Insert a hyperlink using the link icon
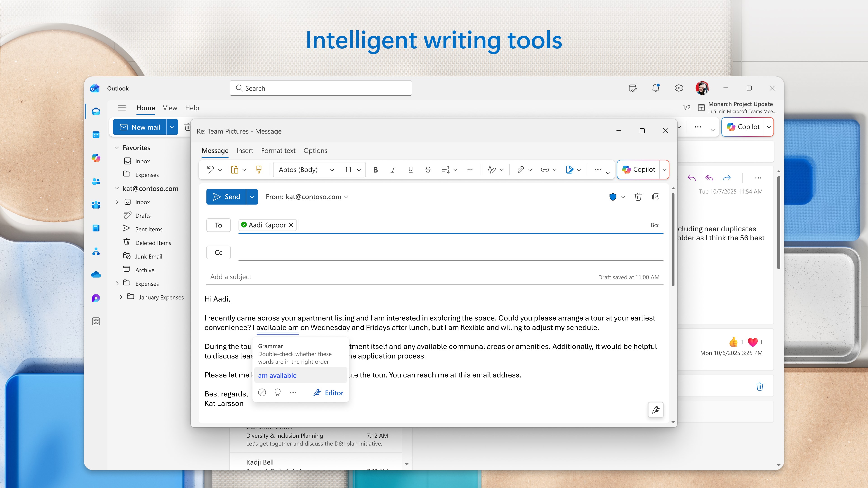The height and width of the screenshot is (488, 868). (x=545, y=169)
